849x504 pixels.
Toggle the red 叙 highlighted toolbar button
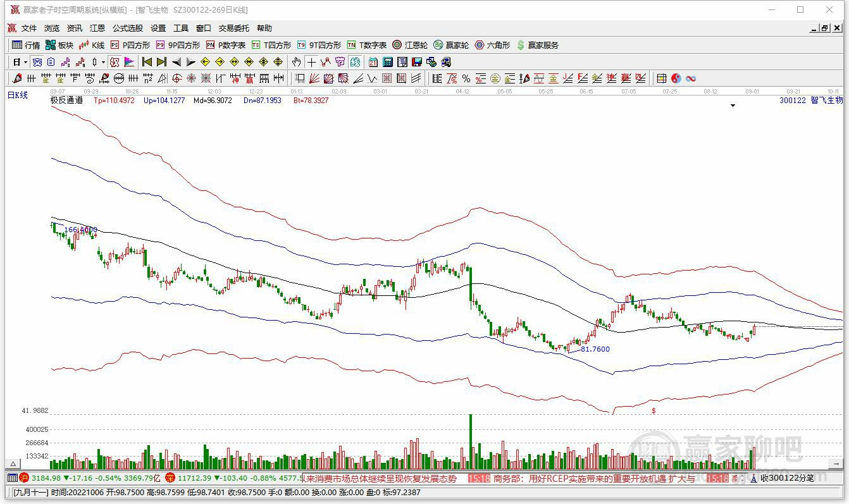[115, 62]
